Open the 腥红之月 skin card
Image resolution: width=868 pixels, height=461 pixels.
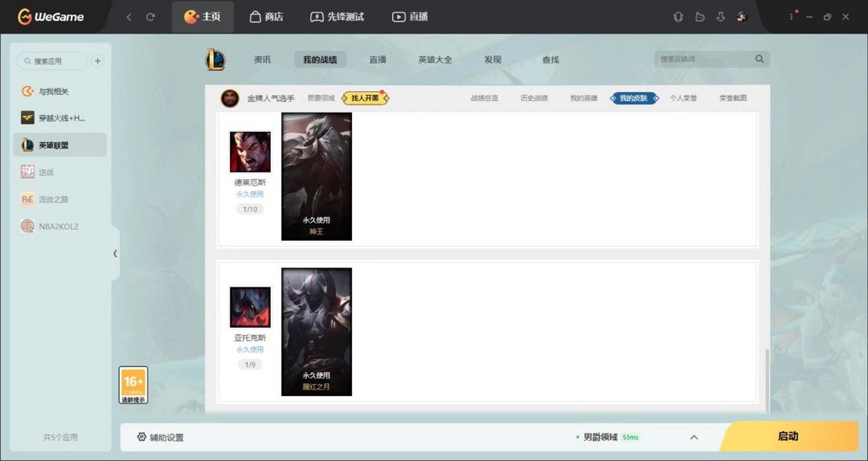[317, 332]
